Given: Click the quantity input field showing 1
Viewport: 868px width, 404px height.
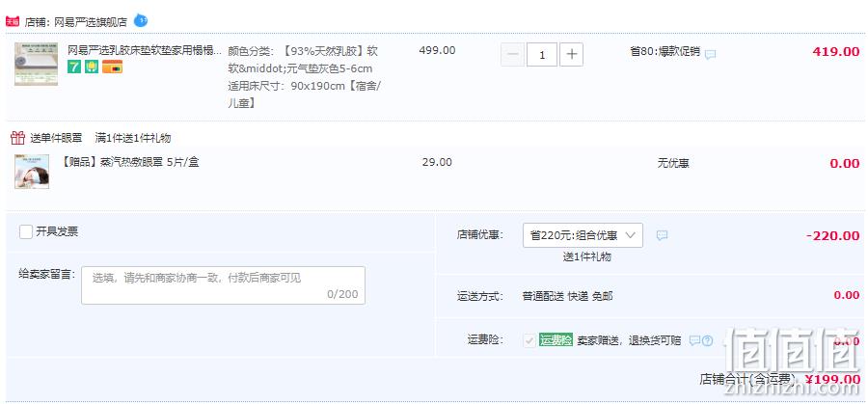Looking at the screenshot, I should [x=542, y=55].
